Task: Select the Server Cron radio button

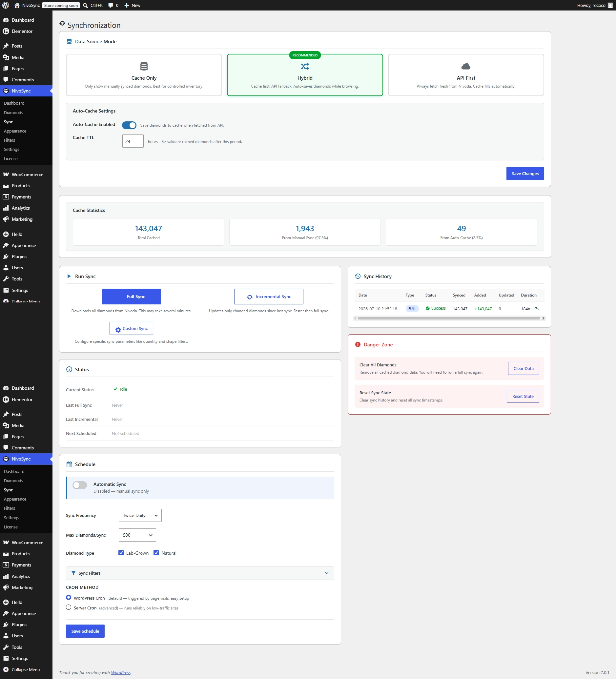Action: pos(69,607)
